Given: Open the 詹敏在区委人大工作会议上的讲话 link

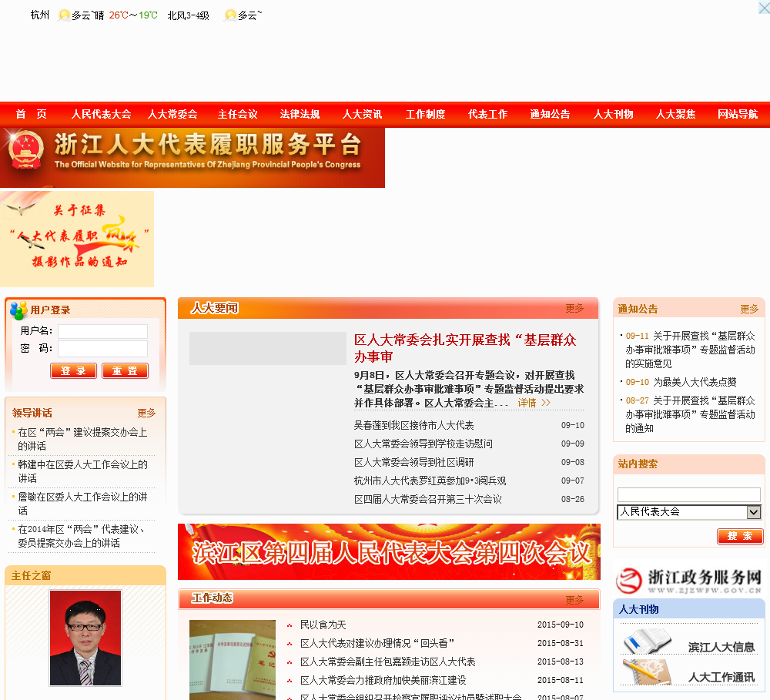Looking at the screenshot, I should [82, 504].
